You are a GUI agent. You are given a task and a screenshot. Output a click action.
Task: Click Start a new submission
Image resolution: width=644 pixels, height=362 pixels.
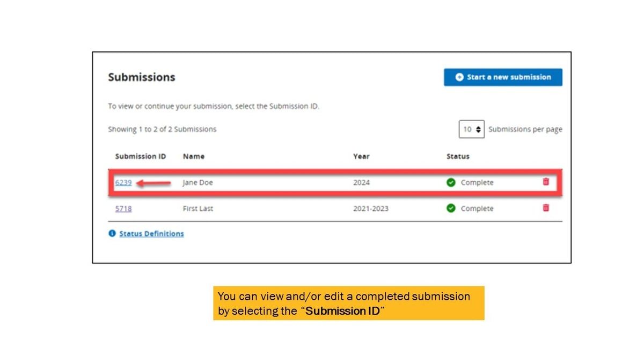[502, 77]
